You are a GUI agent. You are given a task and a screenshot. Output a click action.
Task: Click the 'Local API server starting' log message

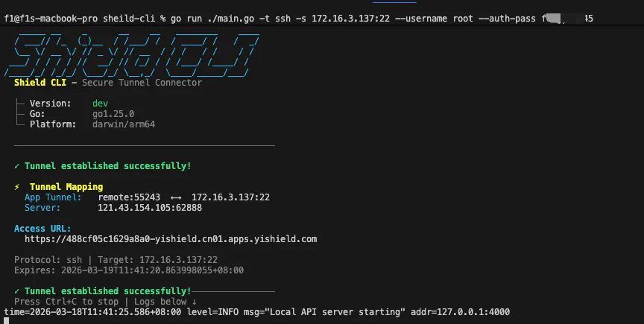[335, 312]
